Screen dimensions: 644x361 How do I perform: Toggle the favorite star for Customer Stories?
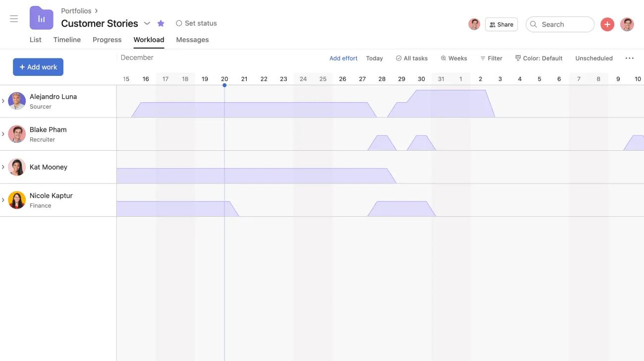point(161,23)
